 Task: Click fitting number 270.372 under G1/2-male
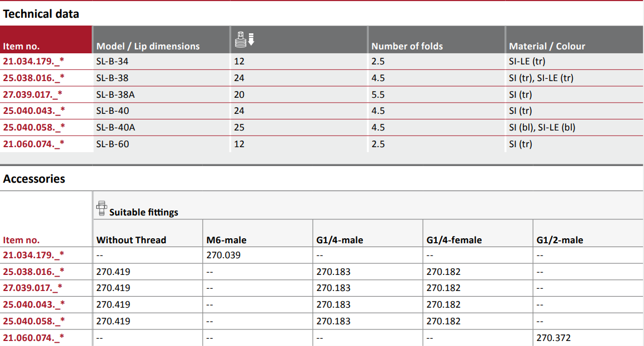pos(553,338)
